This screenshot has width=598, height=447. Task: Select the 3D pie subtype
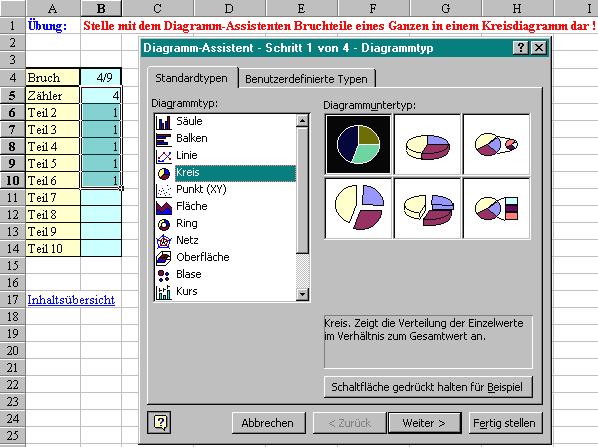coord(427,145)
